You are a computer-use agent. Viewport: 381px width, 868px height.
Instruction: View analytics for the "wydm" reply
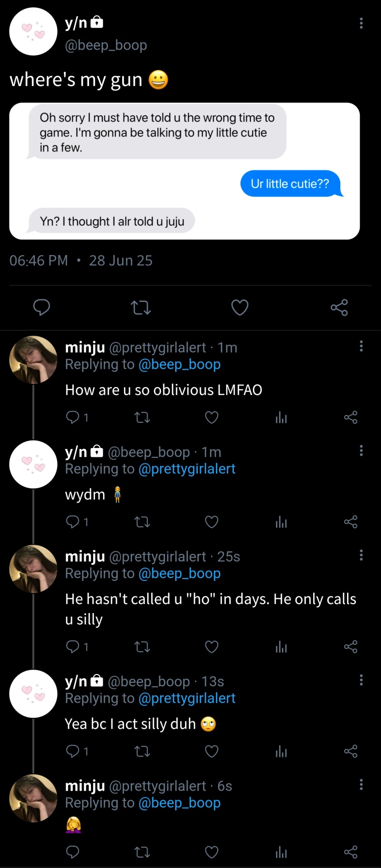pos(281,522)
